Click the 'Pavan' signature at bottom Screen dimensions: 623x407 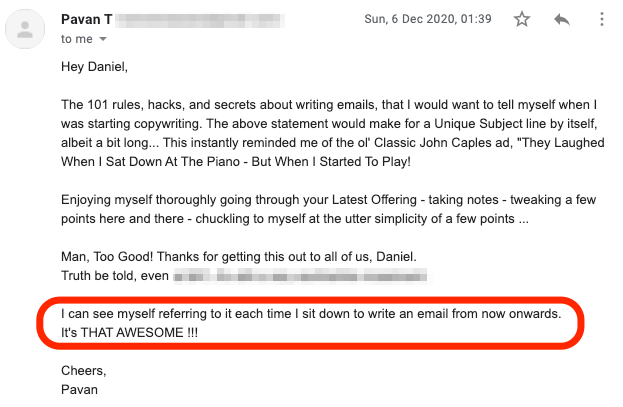[x=79, y=390]
